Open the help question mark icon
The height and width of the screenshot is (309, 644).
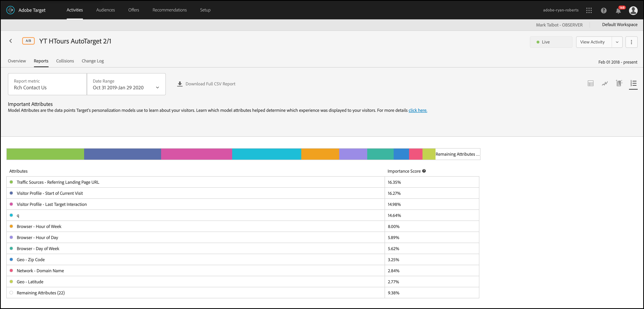point(604,10)
